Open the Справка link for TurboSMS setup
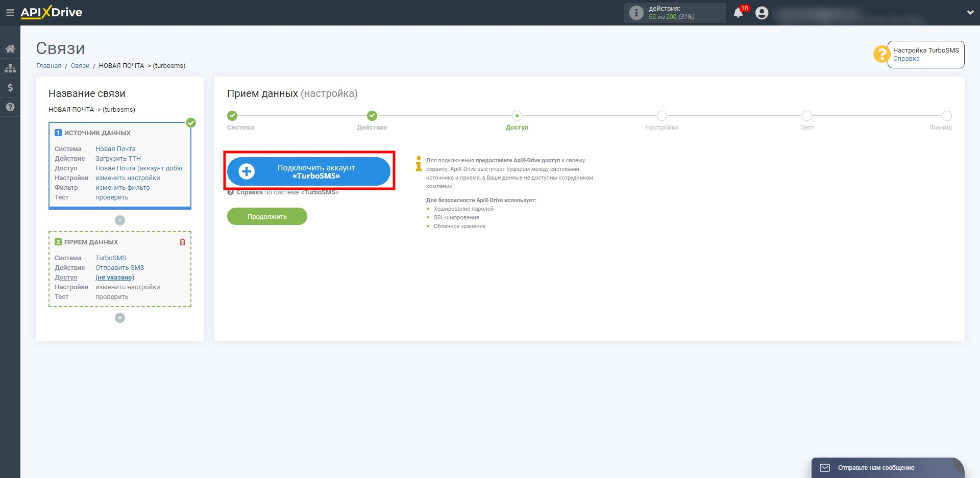The image size is (980, 478). (906, 59)
